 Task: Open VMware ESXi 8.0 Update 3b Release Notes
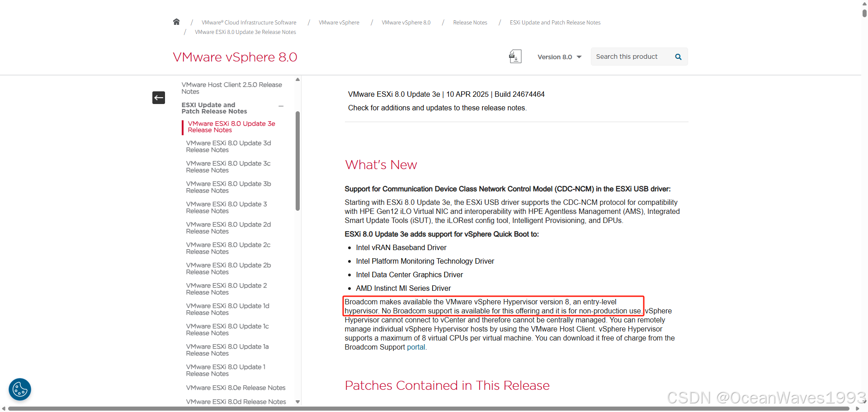coord(229,187)
